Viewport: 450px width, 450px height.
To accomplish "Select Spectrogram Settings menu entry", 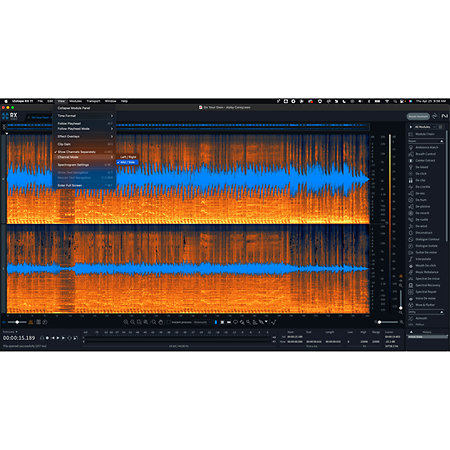I will tap(84, 165).
